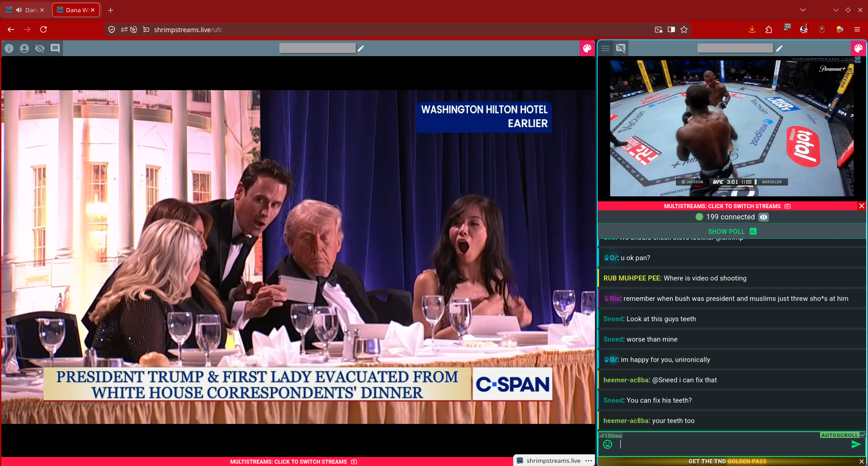Click the '150ms' latency indicator
Viewport: 868px width, 466px height.
tap(611, 436)
